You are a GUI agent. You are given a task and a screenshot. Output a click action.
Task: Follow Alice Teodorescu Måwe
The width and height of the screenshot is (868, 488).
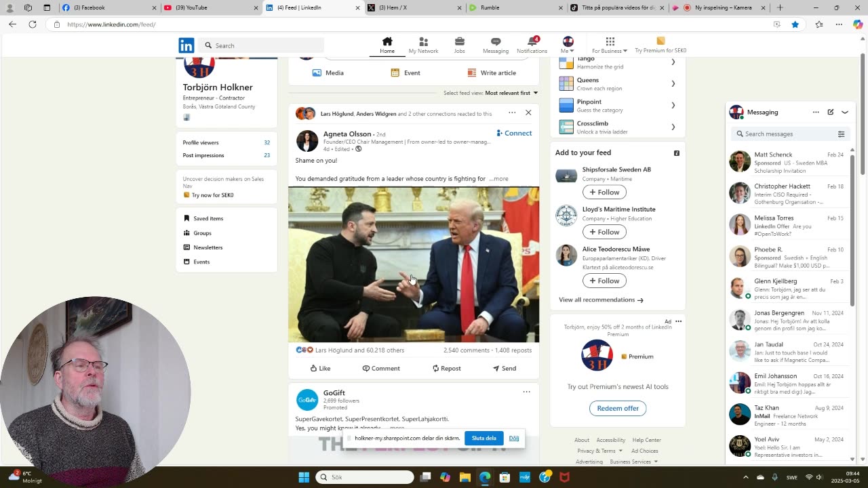click(604, 281)
